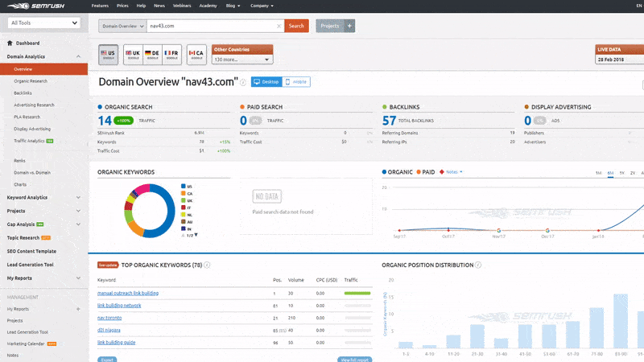This screenshot has height=362, width=644.
Task: Click the Export button under keywords table
Action: [x=107, y=360]
